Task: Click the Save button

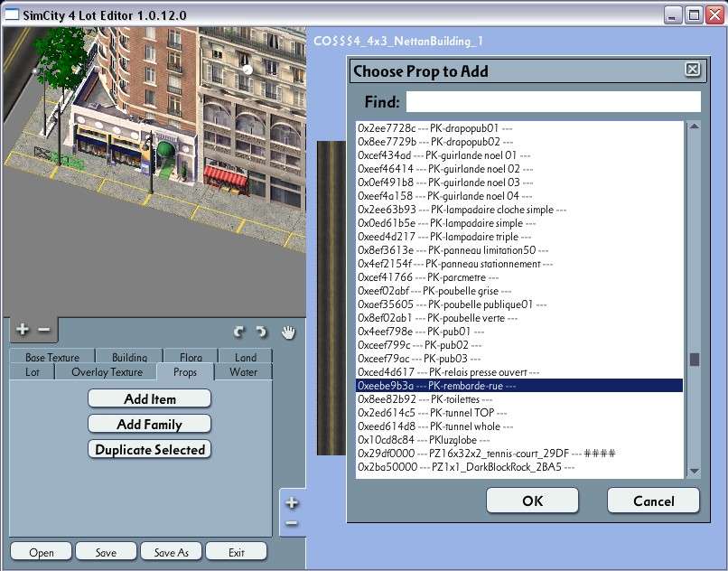Action: click(106, 552)
